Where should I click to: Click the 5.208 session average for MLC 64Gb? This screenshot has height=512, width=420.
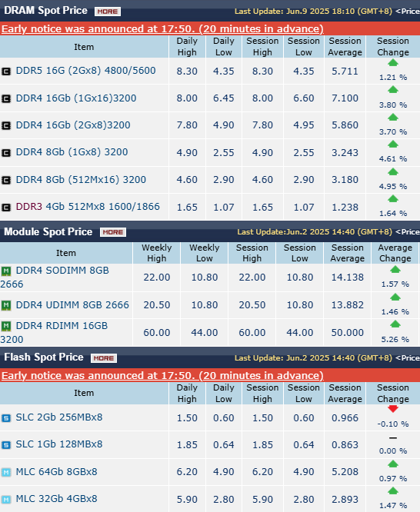point(345,472)
